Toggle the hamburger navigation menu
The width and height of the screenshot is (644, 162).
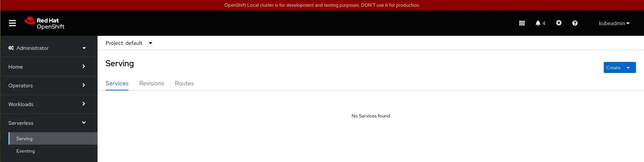tap(12, 23)
